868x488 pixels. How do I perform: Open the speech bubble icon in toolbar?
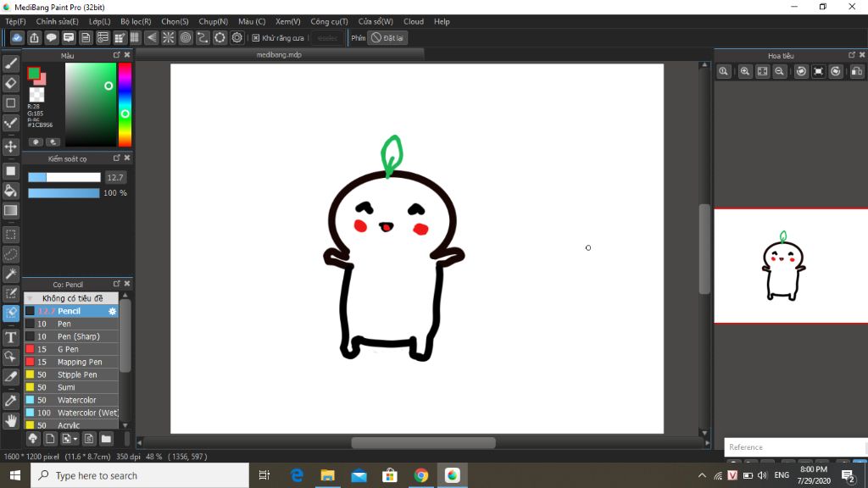52,37
